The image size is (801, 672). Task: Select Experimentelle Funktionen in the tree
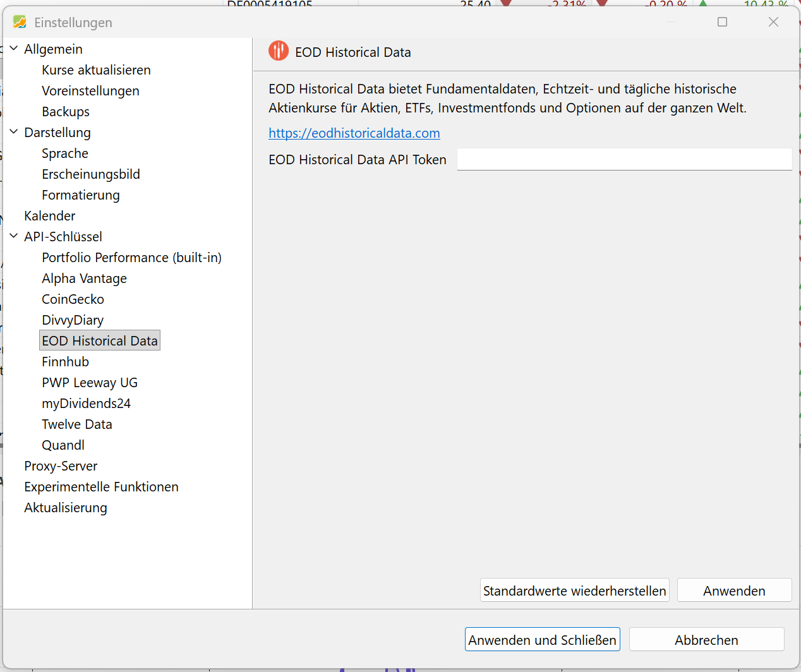(101, 487)
